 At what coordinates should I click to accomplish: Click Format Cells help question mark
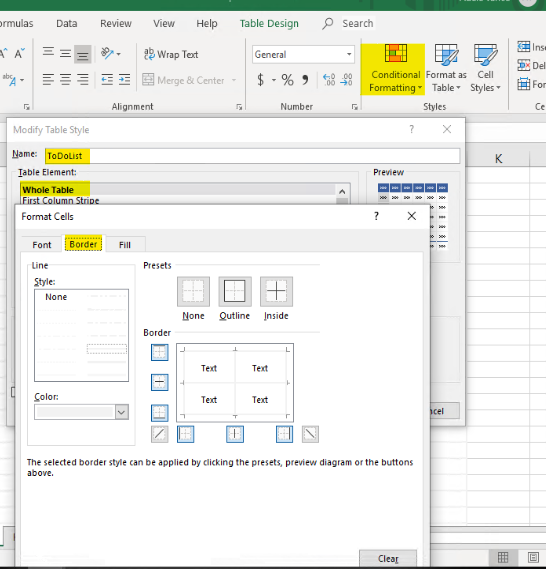[x=376, y=216]
